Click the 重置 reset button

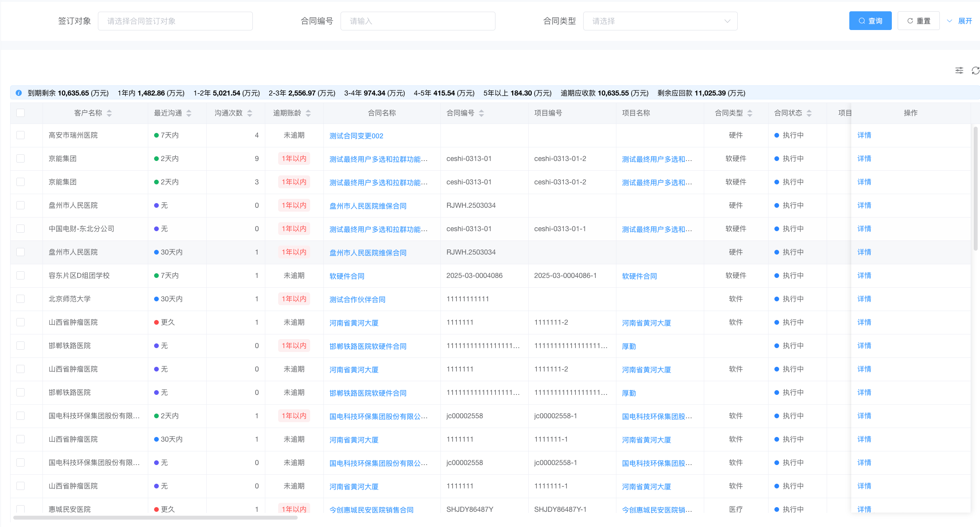(x=918, y=21)
